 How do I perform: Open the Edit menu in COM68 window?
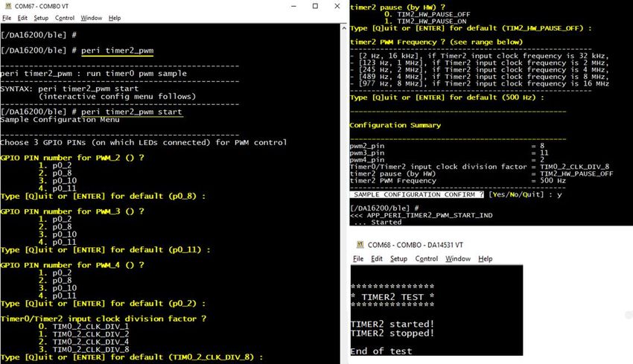pos(377,259)
